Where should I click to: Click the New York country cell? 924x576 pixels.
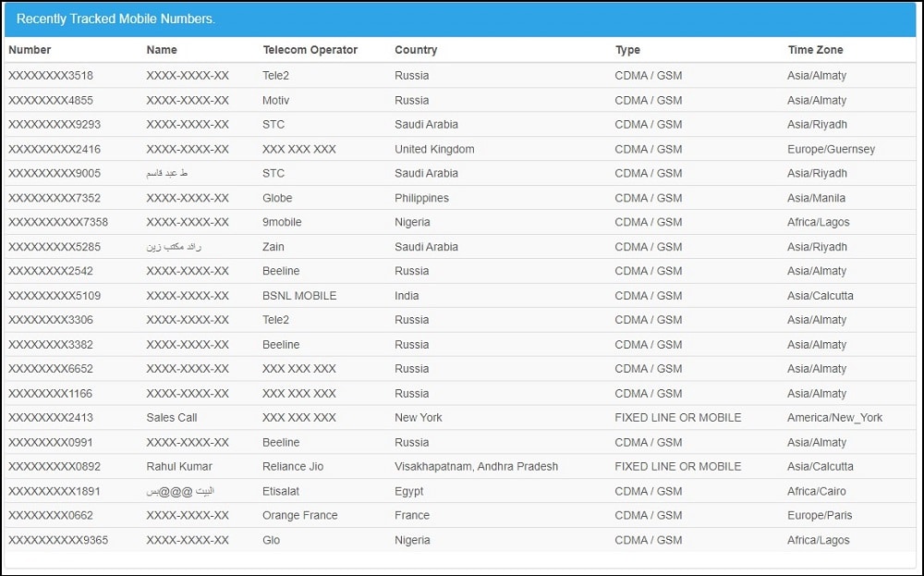(x=419, y=418)
